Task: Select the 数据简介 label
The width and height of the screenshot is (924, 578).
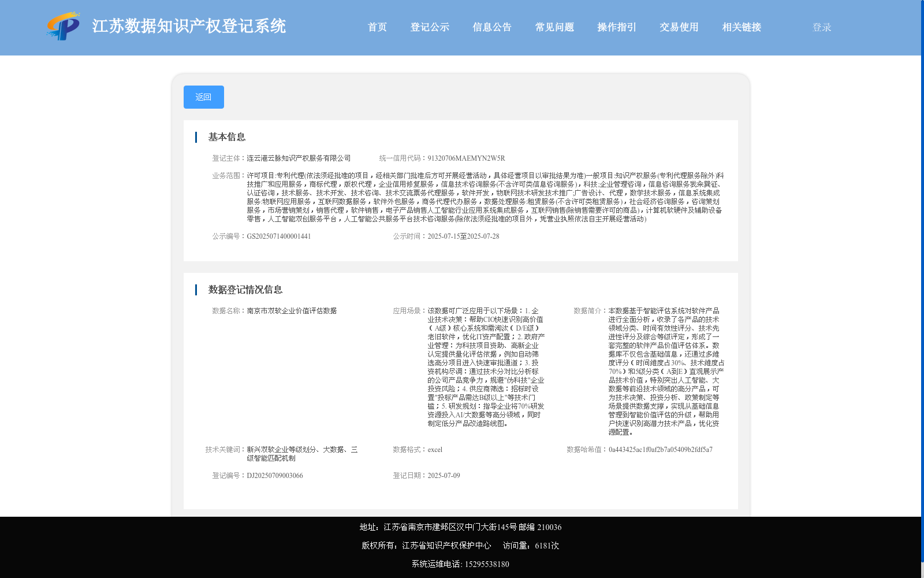Action: 588,311
